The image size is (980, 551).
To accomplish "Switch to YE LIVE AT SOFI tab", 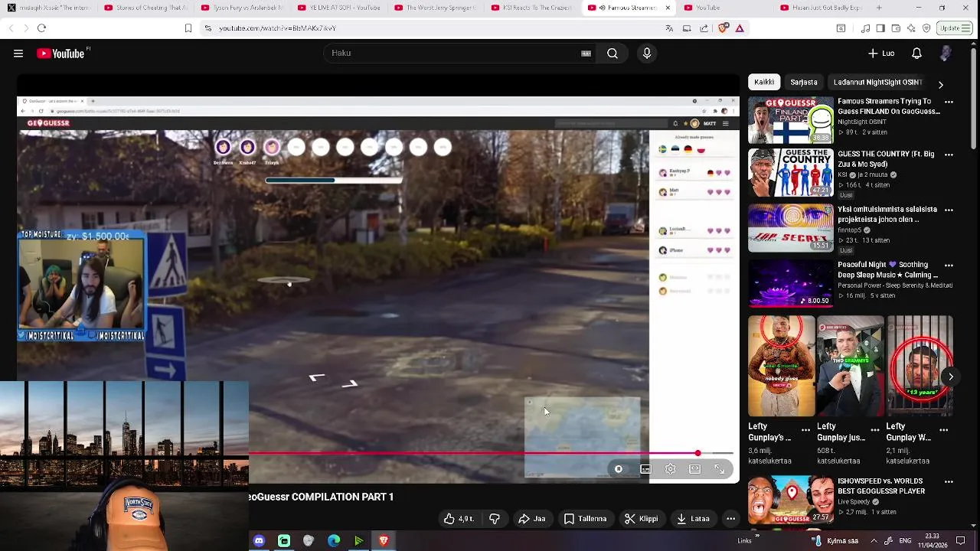I will [338, 8].
